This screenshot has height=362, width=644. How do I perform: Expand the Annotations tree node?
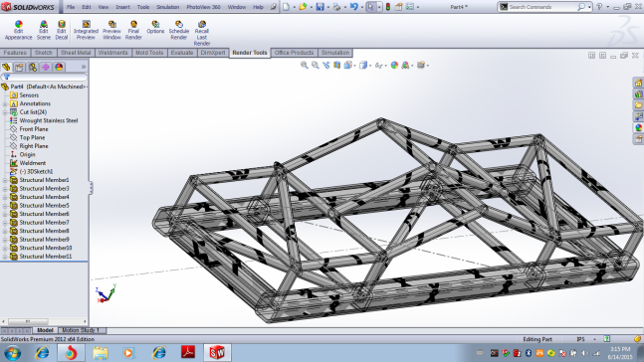pyautogui.click(x=5, y=103)
